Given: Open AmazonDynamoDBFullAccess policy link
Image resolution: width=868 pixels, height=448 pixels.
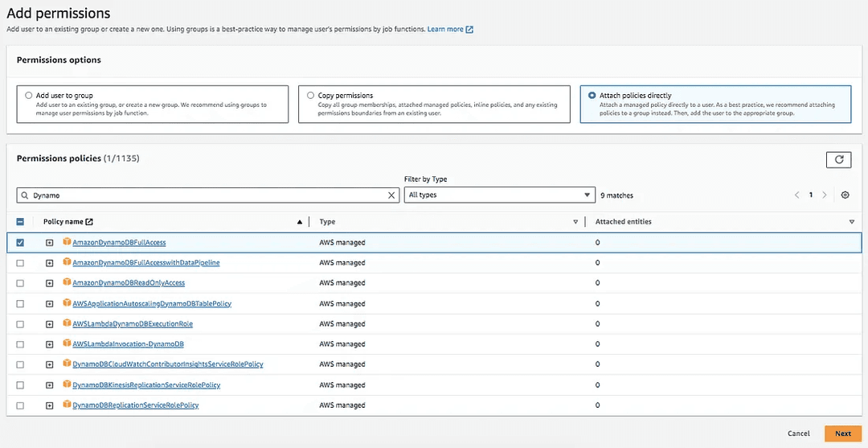Looking at the screenshot, I should point(119,243).
